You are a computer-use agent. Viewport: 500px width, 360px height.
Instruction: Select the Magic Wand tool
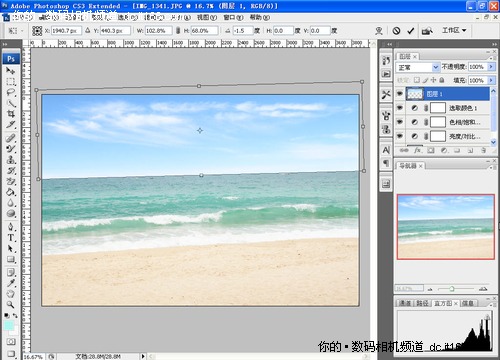pos(11,103)
